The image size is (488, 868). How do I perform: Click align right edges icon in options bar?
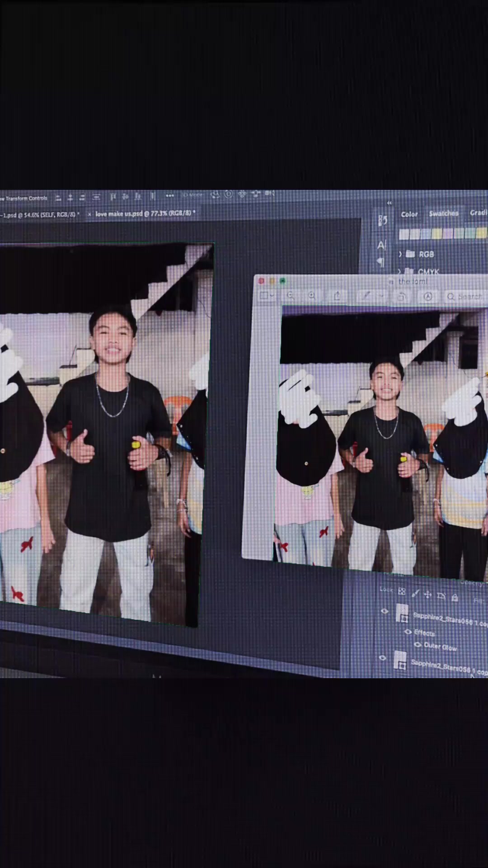[x=82, y=198]
